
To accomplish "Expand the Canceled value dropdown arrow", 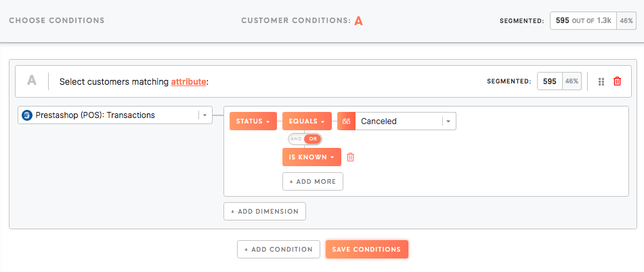I will (448, 121).
